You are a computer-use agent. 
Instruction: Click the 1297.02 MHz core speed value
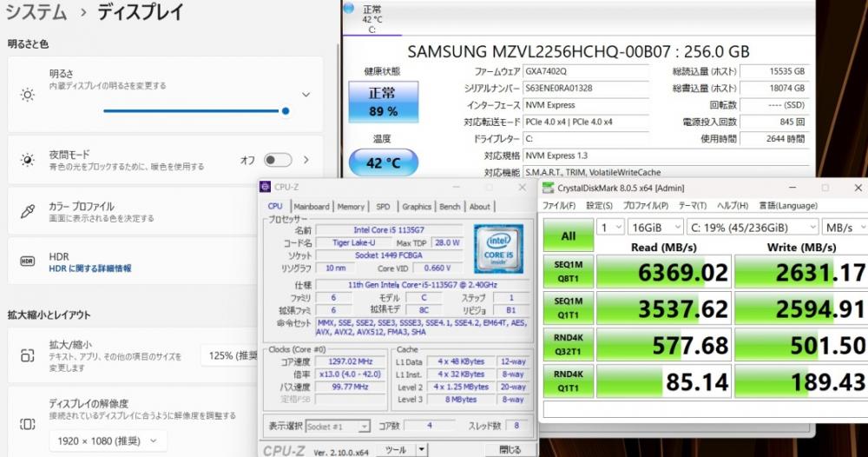pyautogui.click(x=351, y=361)
